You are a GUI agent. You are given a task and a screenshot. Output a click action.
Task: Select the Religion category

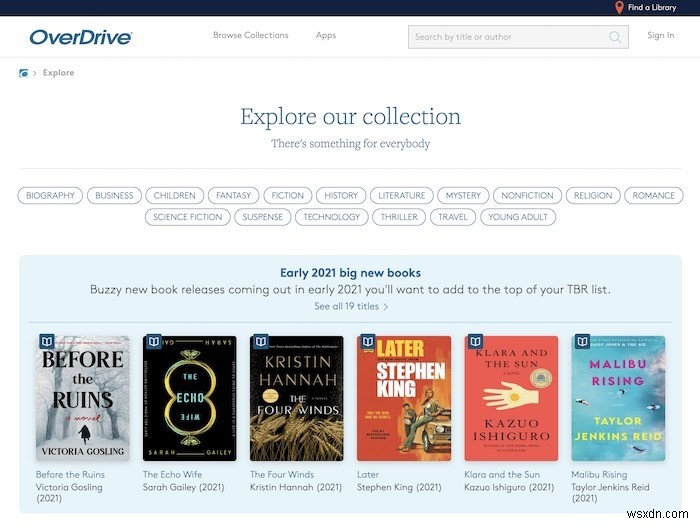pyautogui.click(x=593, y=195)
